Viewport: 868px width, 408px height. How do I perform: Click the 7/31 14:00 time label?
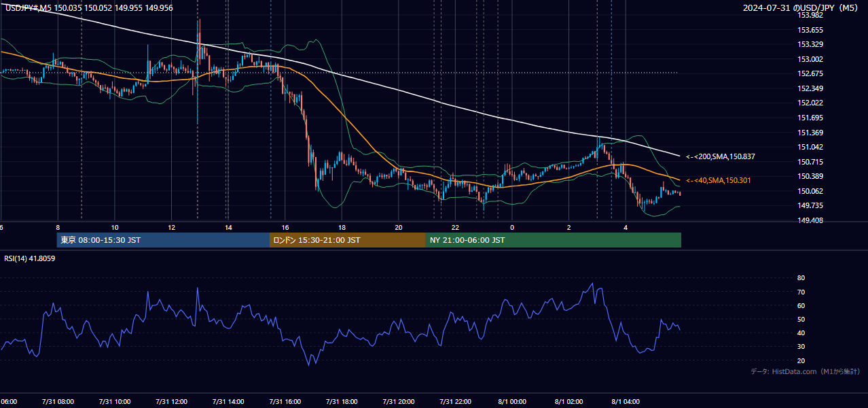228,401
